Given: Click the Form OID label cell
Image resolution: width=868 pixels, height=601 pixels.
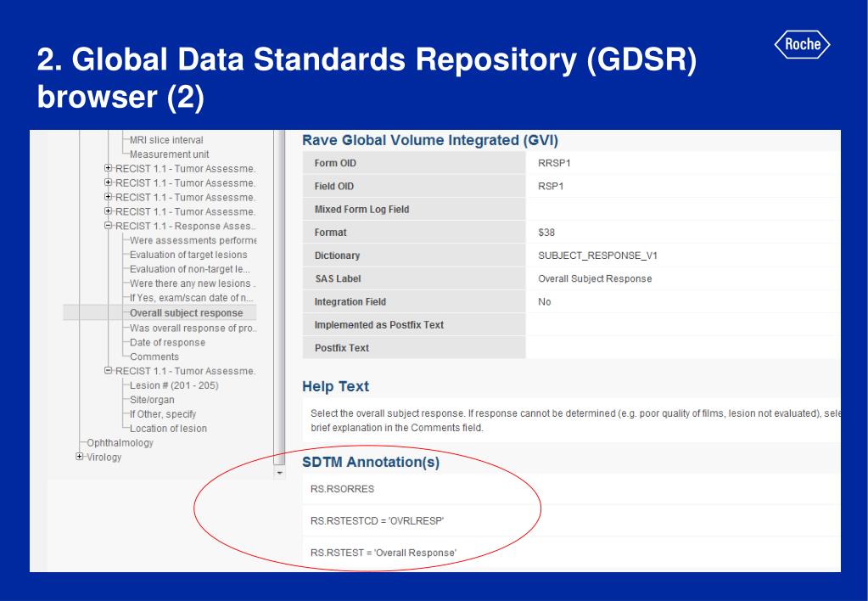Looking at the screenshot, I should pos(414,163).
